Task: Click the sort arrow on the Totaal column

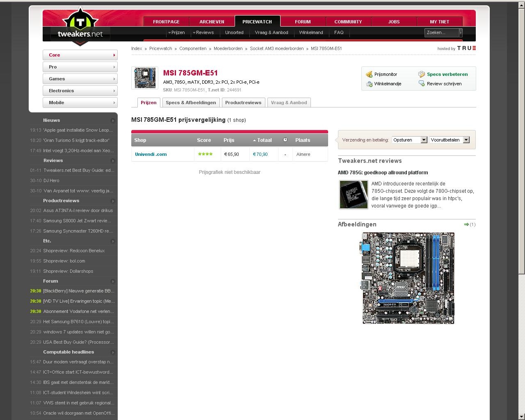Action: pos(254,140)
